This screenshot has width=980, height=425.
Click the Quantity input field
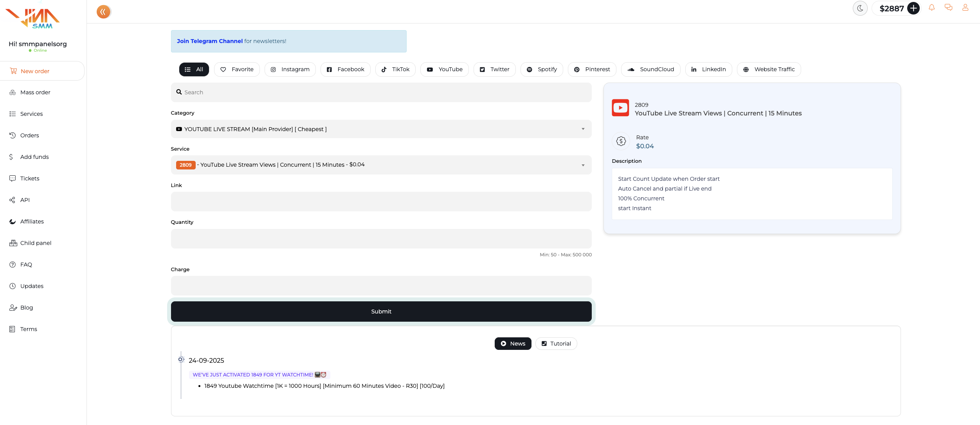[381, 239]
